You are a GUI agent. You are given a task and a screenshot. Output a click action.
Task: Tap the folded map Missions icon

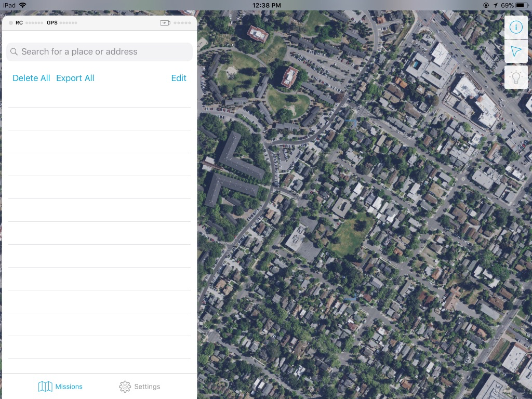[x=45, y=387]
